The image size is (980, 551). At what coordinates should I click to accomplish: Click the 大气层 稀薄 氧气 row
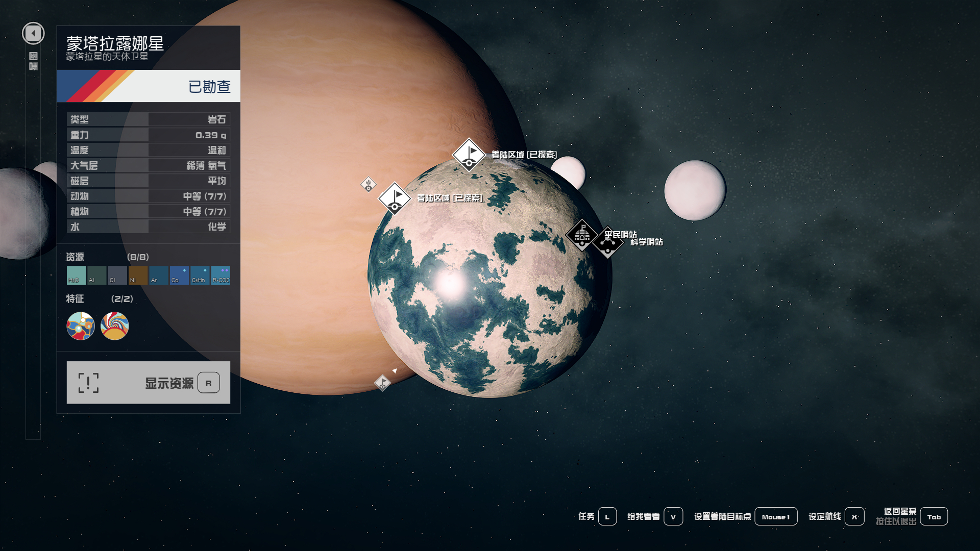[x=149, y=165]
